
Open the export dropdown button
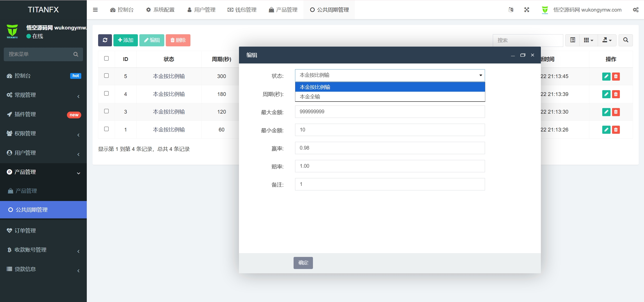point(607,40)
